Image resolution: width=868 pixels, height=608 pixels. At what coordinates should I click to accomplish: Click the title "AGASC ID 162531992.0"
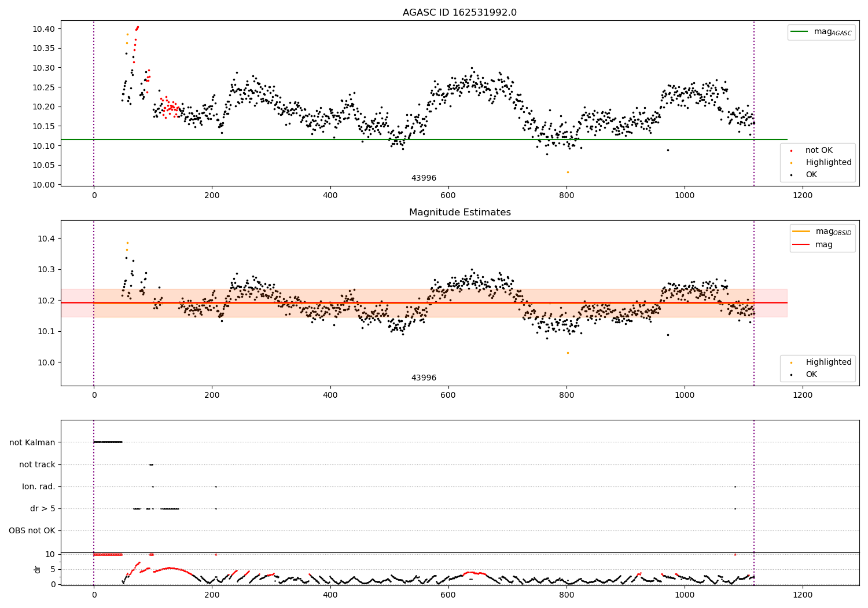tap(459, 13)
